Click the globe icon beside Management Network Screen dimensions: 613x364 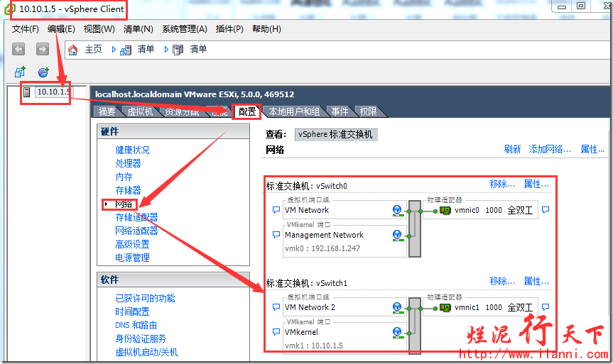pyautogui.click(x=398, y=235)
